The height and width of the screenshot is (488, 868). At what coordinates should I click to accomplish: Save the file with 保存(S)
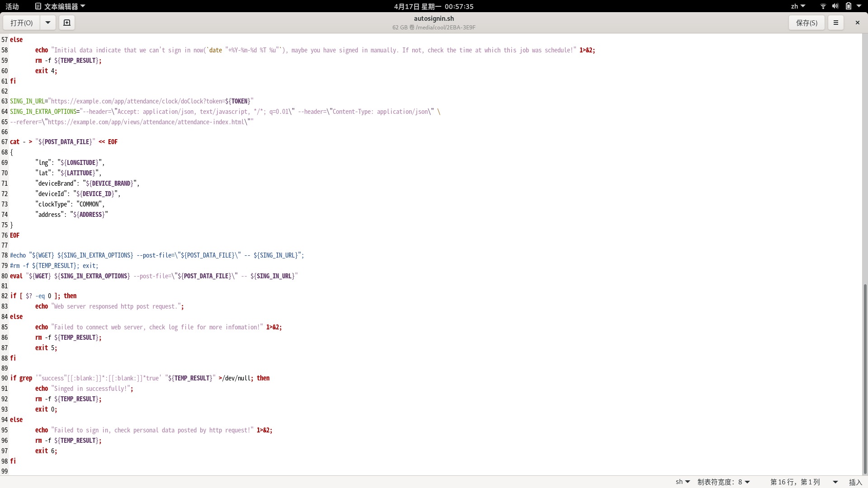click(x=807, y=23)
